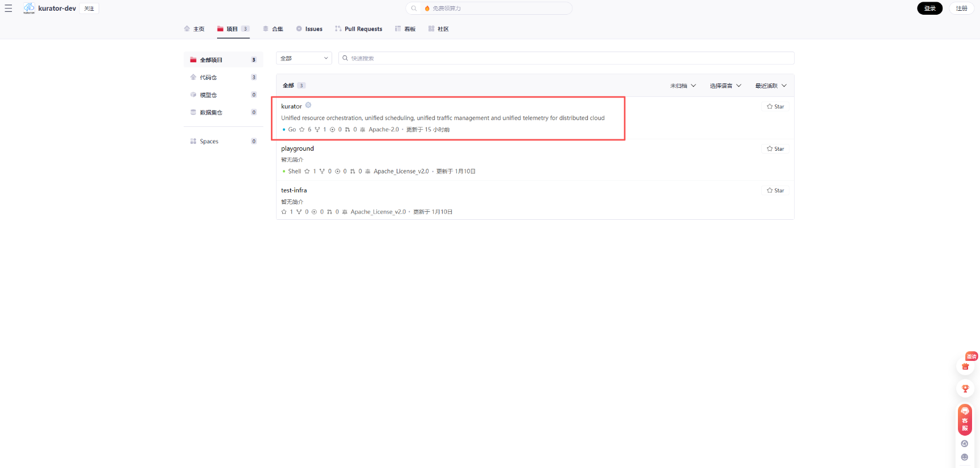Click the floating smiley feedback icon

(965, 457)
